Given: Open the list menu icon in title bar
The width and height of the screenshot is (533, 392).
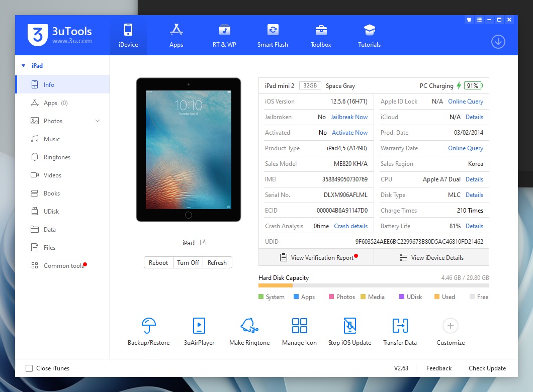Looking at the screenshot, I should 479,20.
